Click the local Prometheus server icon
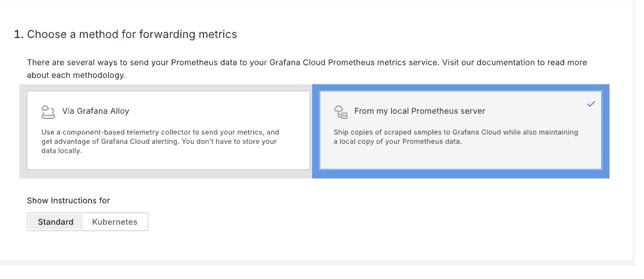 [340, 111]
